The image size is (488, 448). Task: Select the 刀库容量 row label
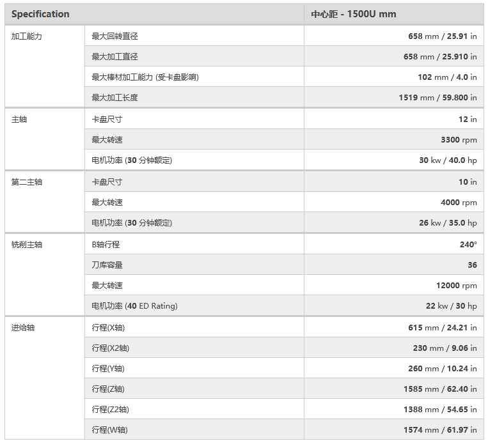[107, 265]
